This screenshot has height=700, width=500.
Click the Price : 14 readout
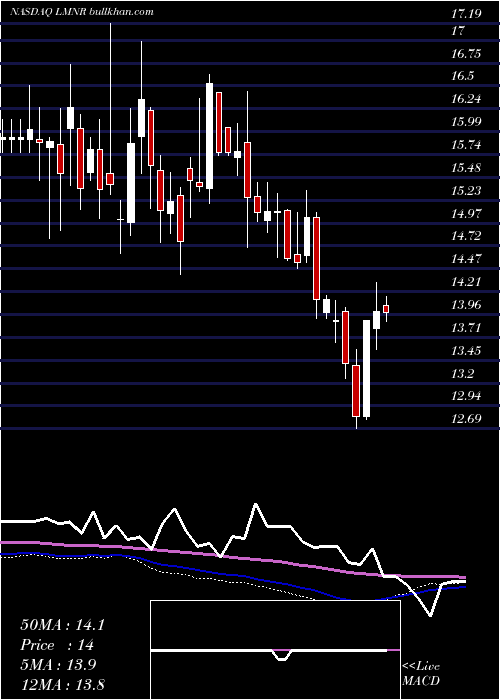[x=57, y=645]
